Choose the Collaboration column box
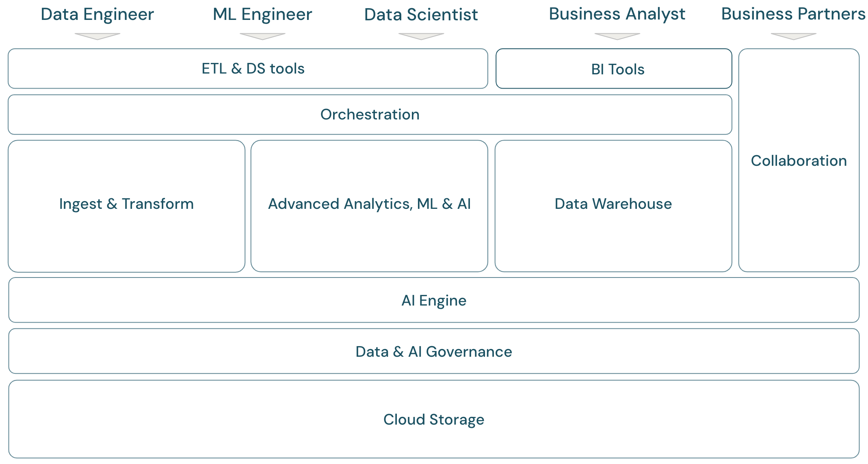This screenshot has height=464, width=868. click(x=799, y=160)
